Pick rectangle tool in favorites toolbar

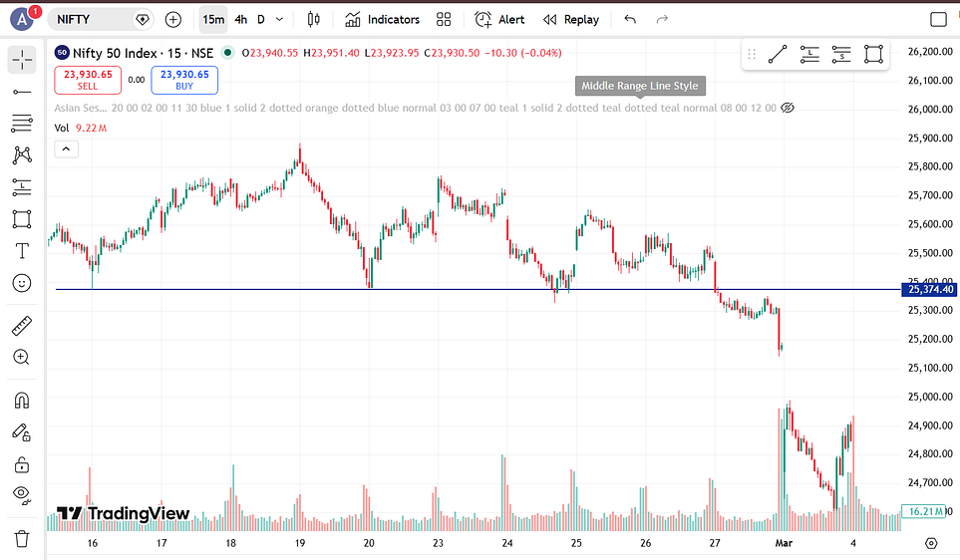pos(873,55)
